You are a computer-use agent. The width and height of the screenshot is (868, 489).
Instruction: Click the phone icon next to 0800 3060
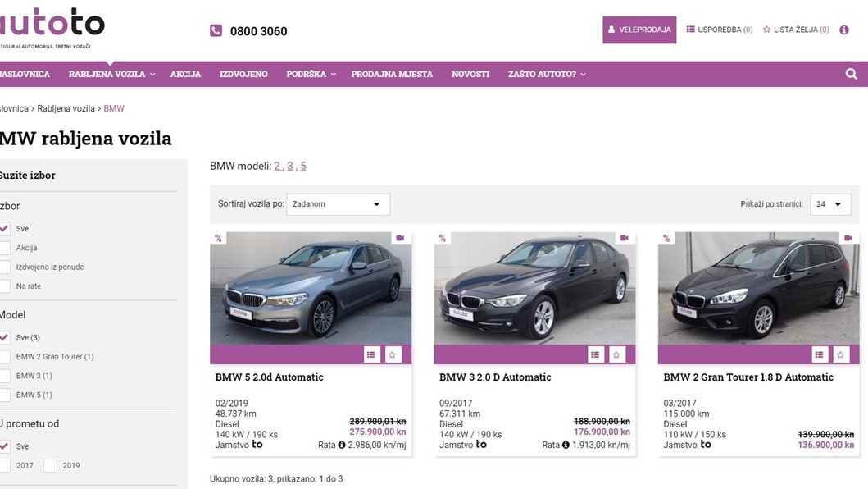click(x=216, y=30)
